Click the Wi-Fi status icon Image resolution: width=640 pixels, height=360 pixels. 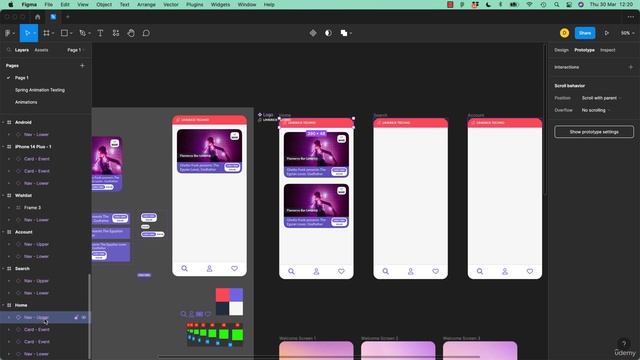(x=529, y=4)
